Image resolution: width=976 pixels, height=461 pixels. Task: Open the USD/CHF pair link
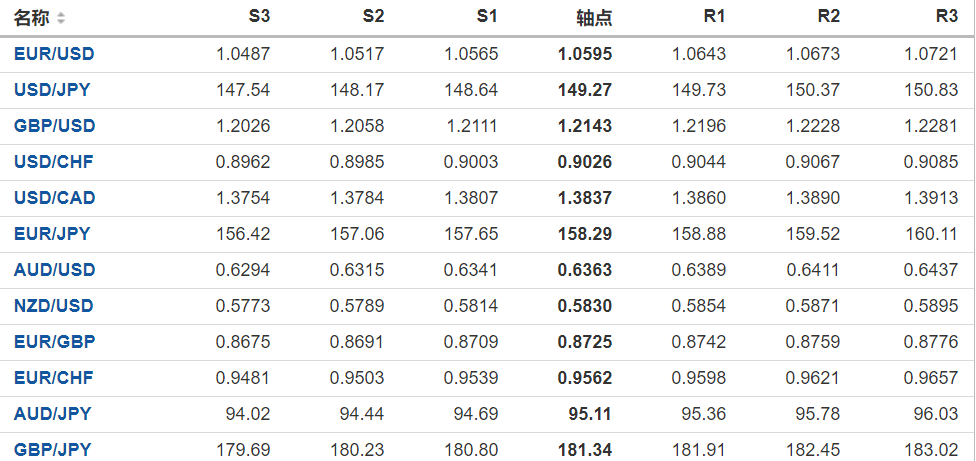pos(54,162)
